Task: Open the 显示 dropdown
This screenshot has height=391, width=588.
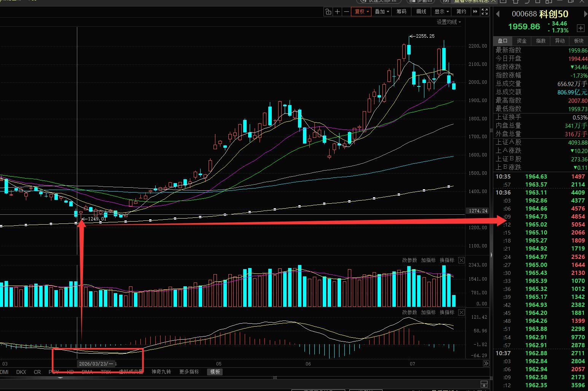Action: pyautogui.click(x=441, y=12)
